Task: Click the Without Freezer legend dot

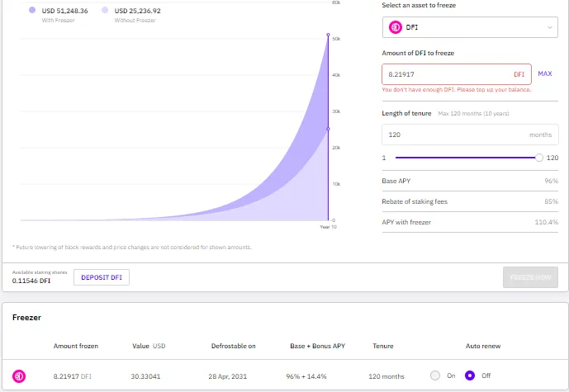Action: pos(105,10)
